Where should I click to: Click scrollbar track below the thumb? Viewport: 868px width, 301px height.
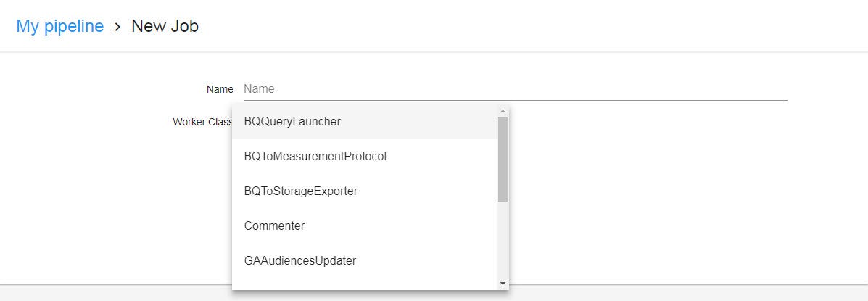503,241
